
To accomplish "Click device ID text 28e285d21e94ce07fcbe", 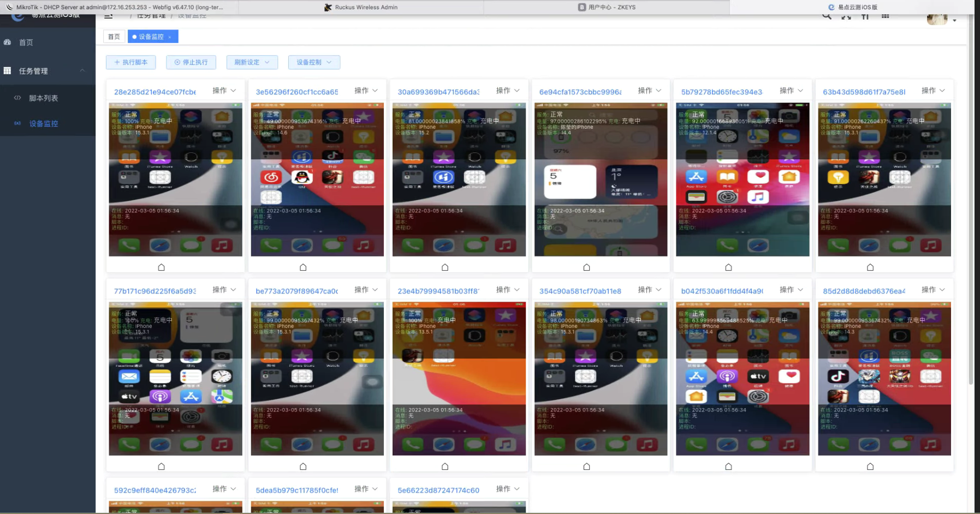I will [155, 92].
